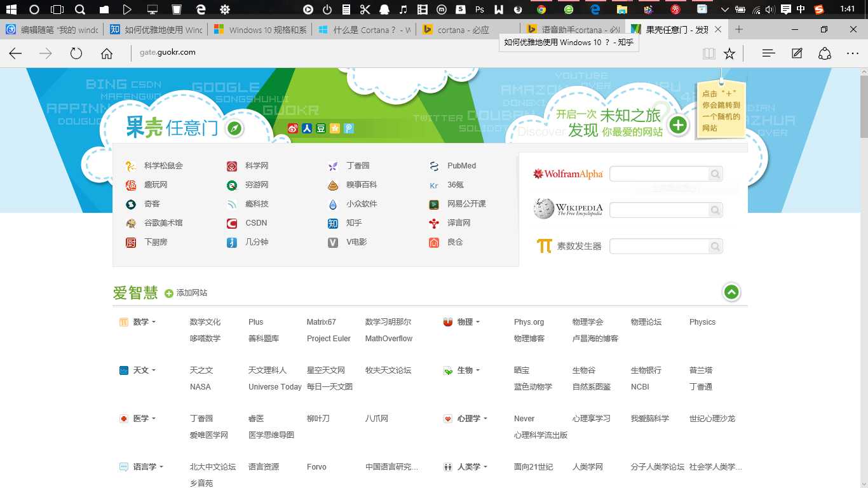
Task: Go to the browser home page icon
Action: pos(107,53)
